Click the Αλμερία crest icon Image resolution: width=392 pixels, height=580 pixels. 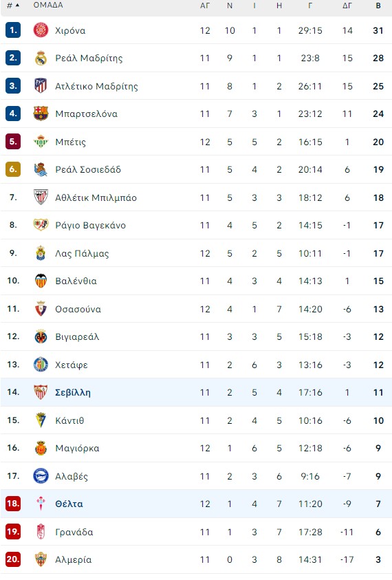[41, 559]
